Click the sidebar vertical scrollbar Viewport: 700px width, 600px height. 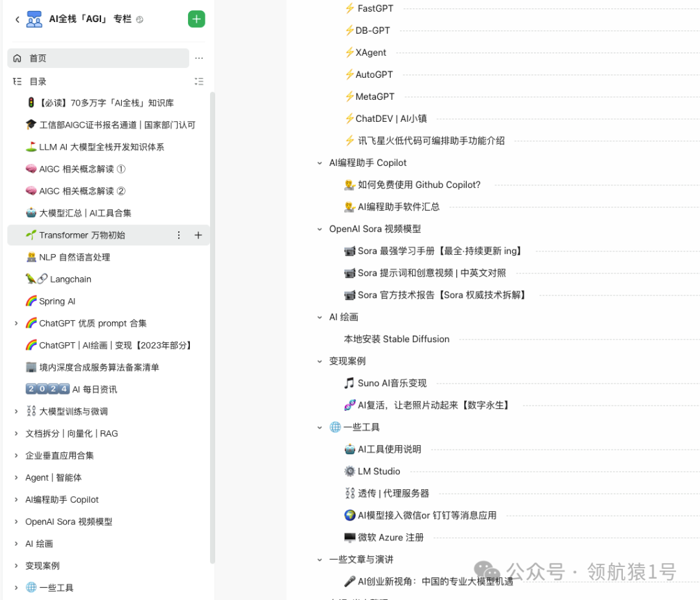[x=213, y=328]
